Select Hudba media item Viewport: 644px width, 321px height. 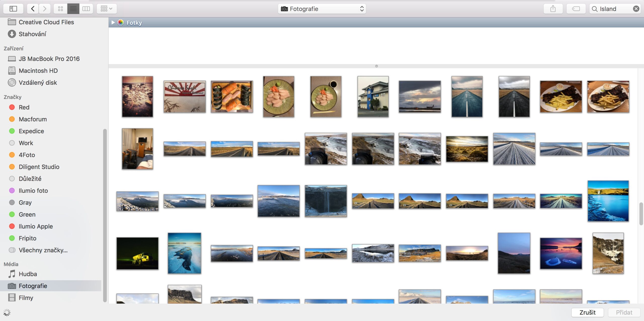[28, 274]
